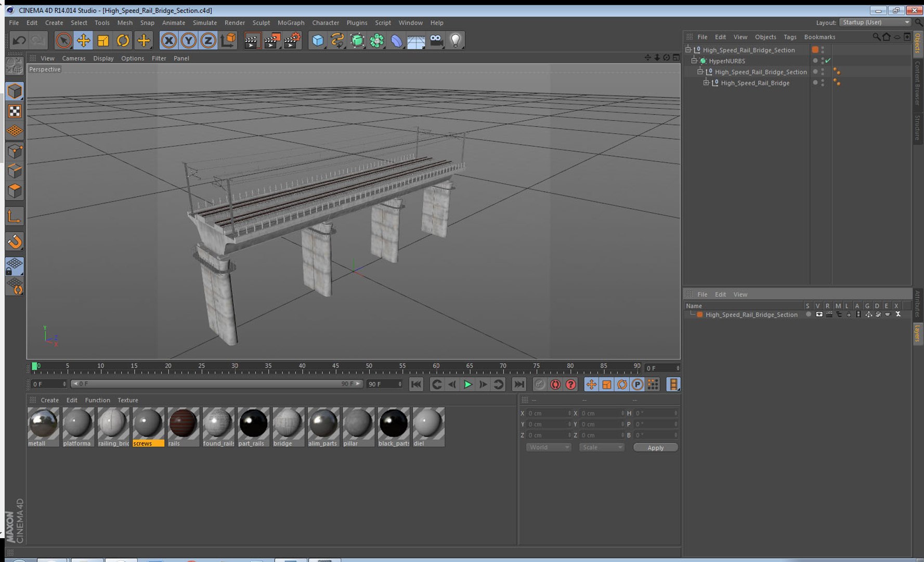924x562 pixels.
Task: Open the Plugins menu
Action: click(357, 23)
